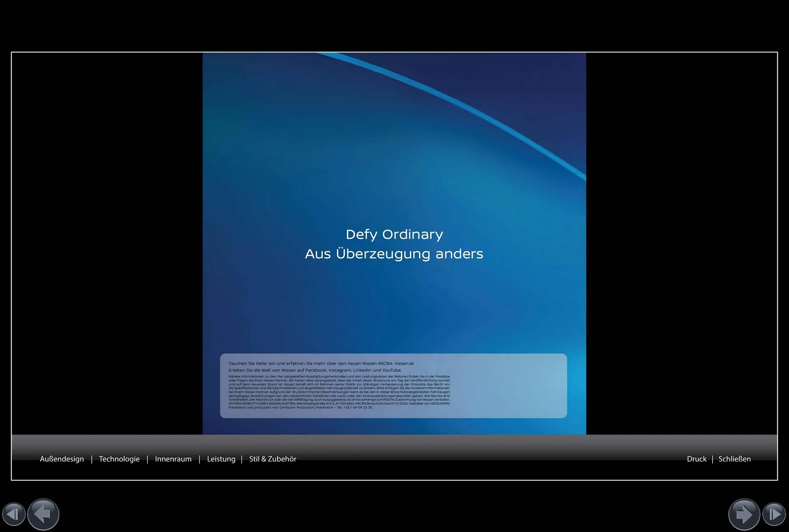Click the nissan.at web address

tap(404, 364)
